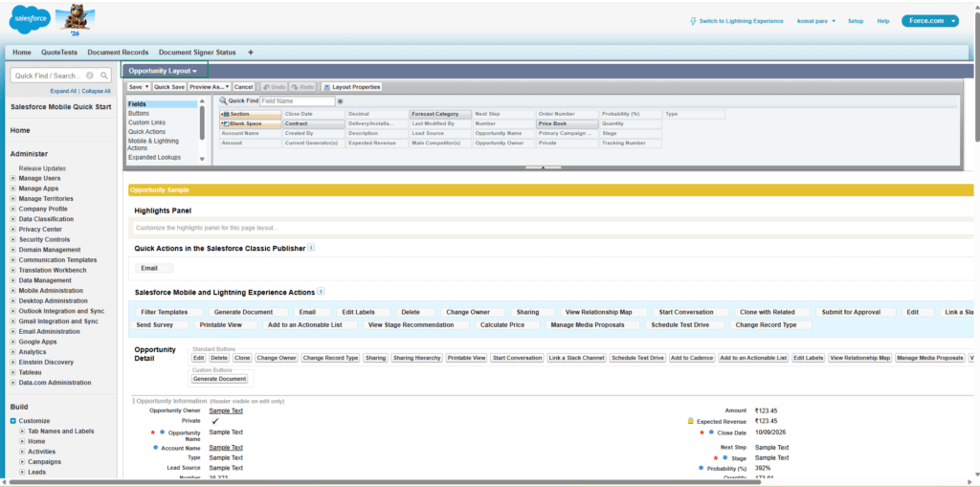Open the Preview As dropdown

tap(210, 87)
